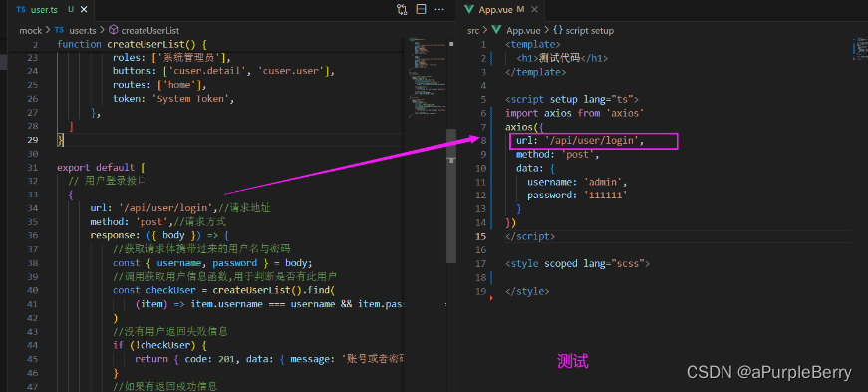Click the '</script>' closing tag line
Screen dimensions: 868x392
pyautogui.click(x=530, y=236)
